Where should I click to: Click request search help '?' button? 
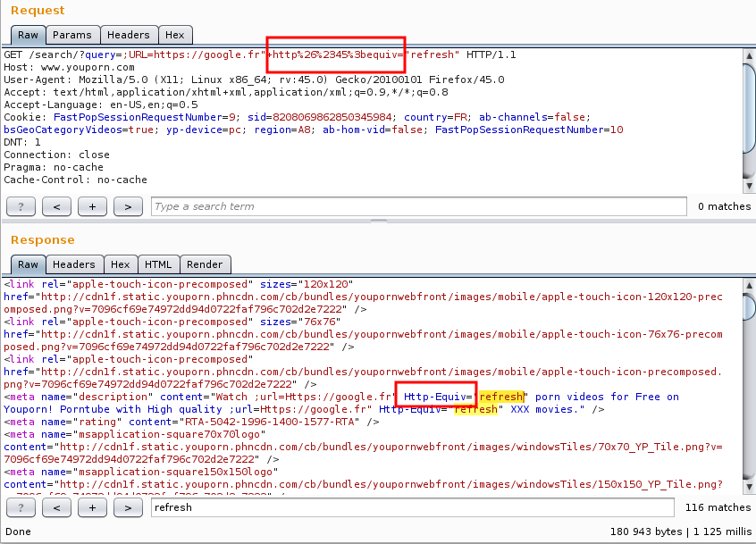(x=21, y=206)
